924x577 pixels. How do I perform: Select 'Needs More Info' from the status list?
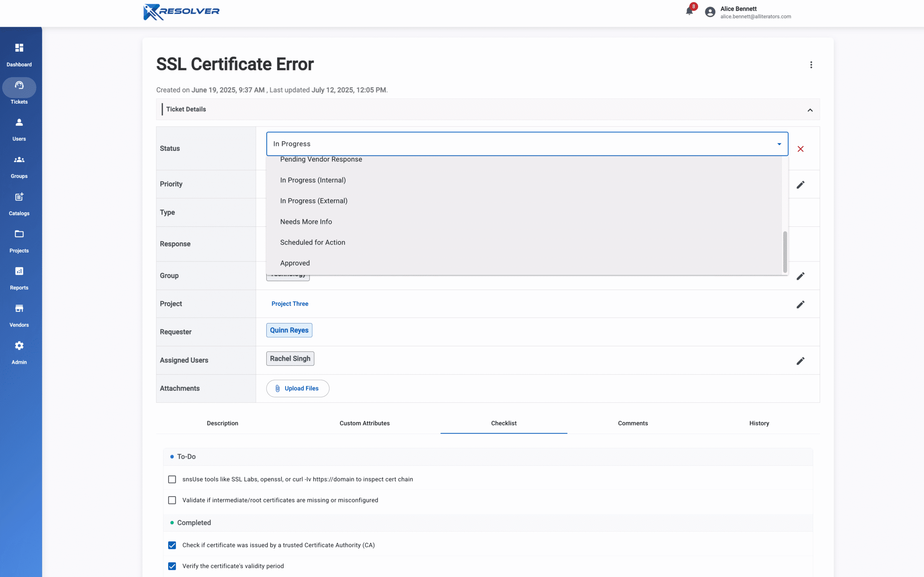tap(306, 221)
